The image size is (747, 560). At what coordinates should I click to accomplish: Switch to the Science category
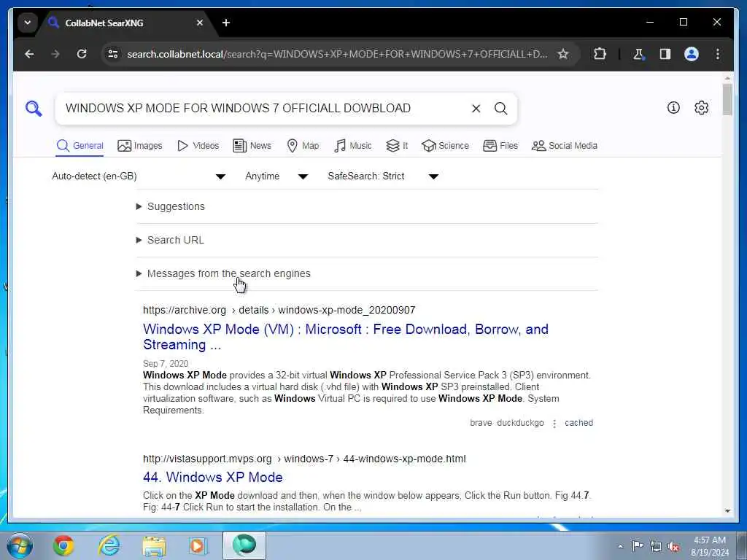tap(445, 146)
